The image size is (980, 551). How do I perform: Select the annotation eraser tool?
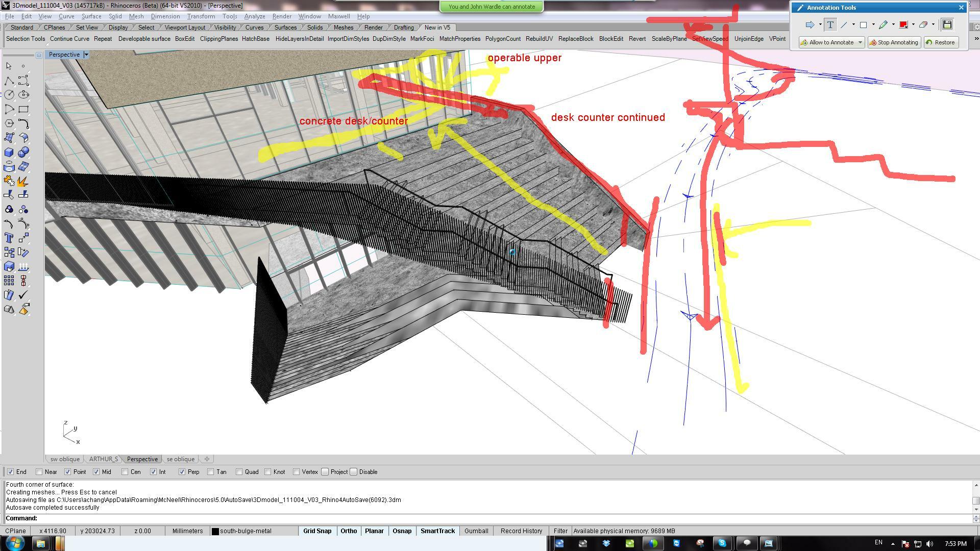point(923,24)
